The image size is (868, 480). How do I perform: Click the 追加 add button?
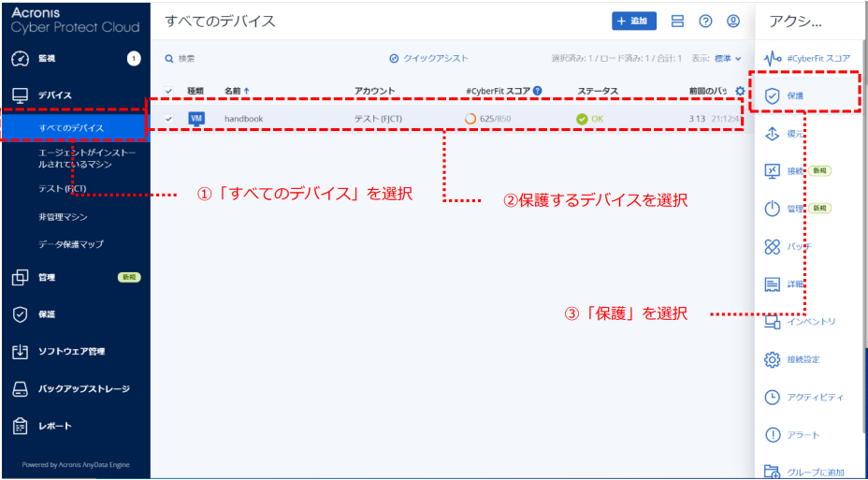pos(634,21)
